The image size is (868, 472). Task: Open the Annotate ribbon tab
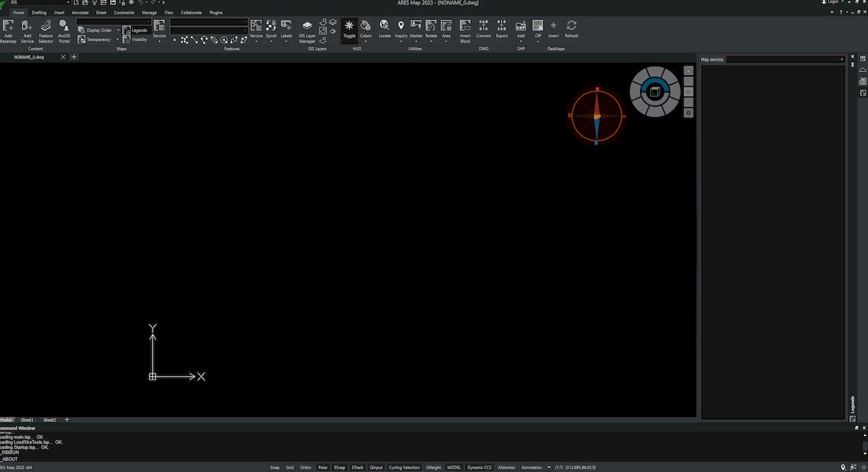coord(80,12)
